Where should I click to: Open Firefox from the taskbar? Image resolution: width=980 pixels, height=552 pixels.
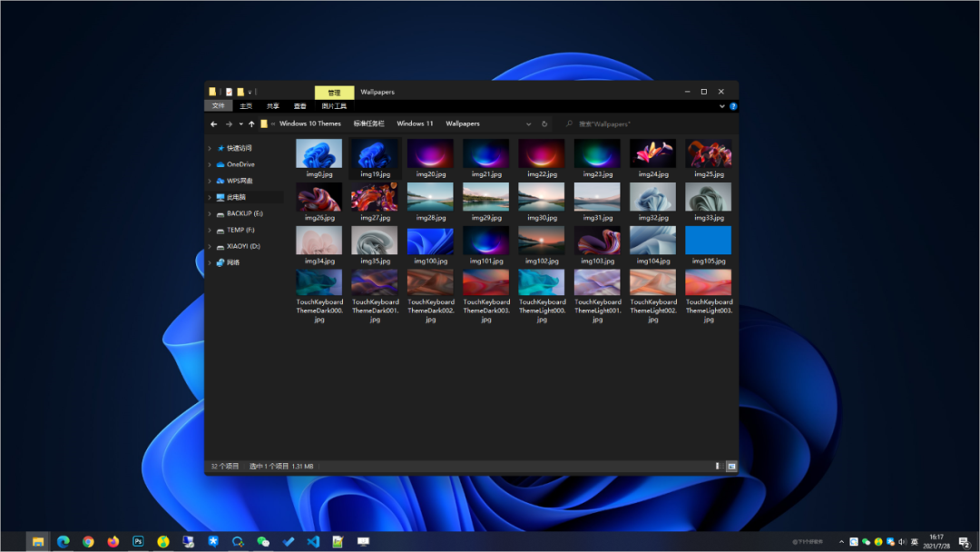(x=113, y=542)
